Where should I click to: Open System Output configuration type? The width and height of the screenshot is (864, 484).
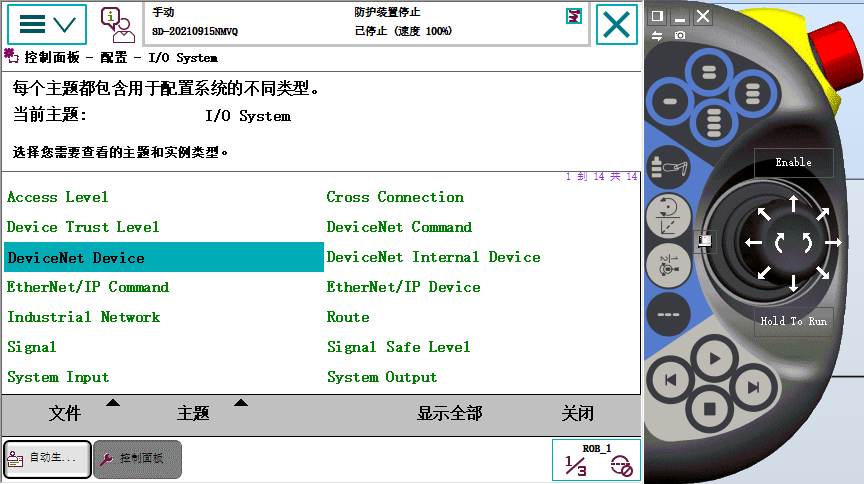pos(382,377)
